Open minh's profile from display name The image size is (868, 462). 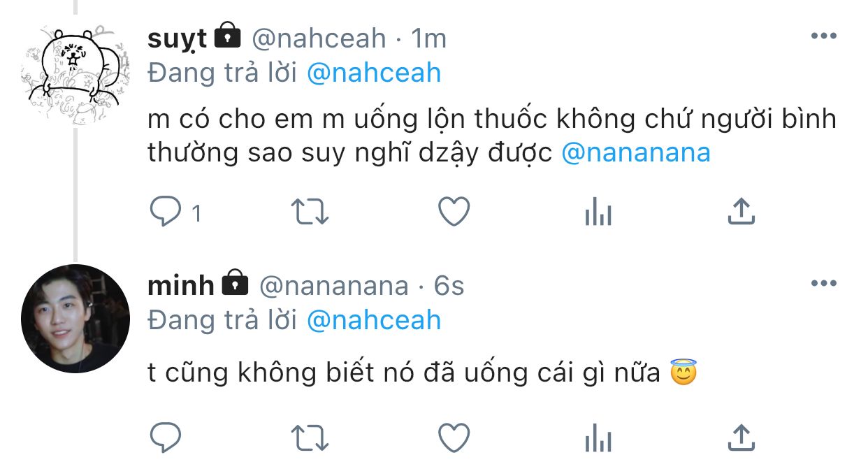click(x=181, y=285)
